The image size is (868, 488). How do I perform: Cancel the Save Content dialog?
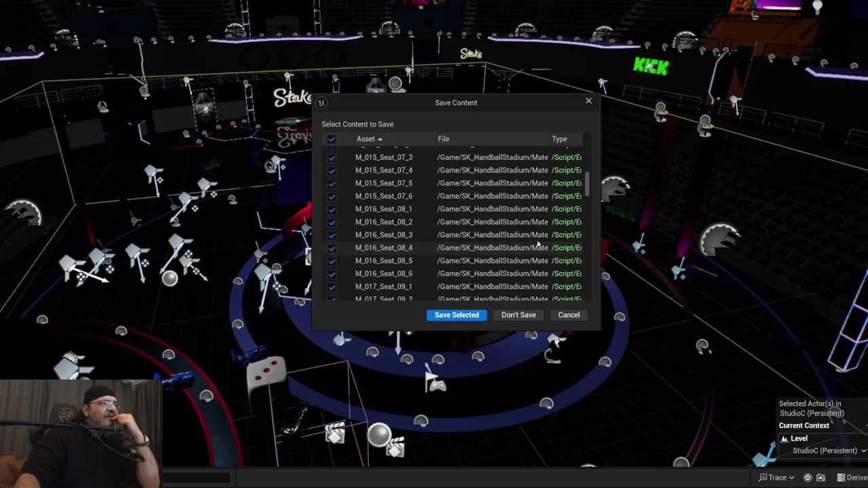(569, 315)
